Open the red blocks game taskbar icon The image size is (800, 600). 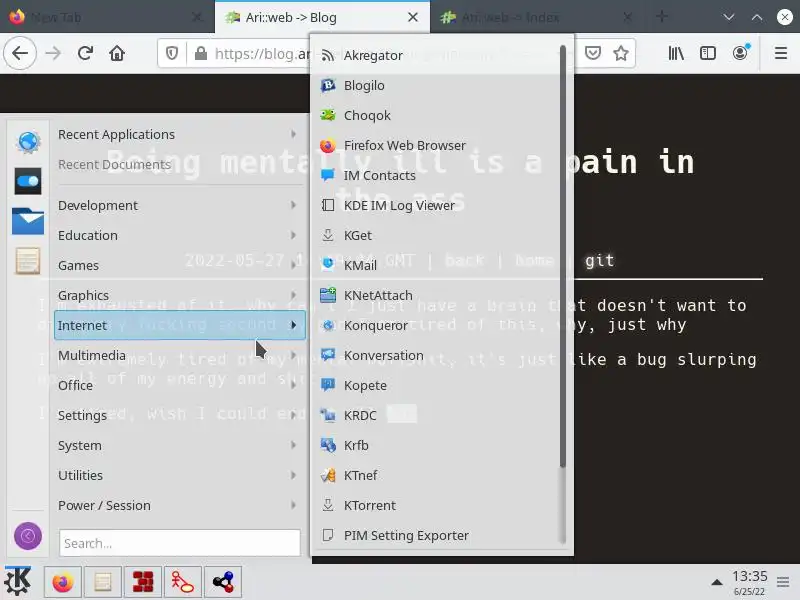[143, 582]
